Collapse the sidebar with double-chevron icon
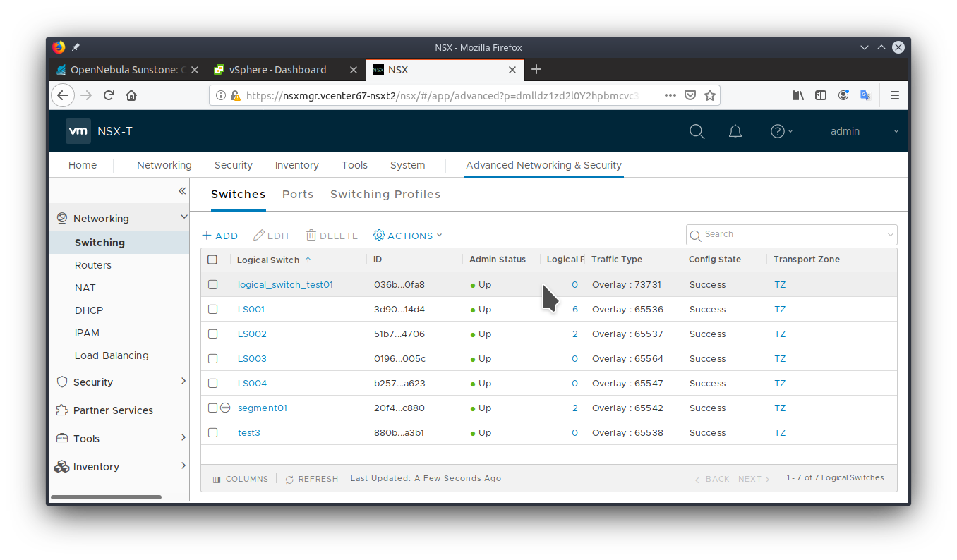957x560 pixels. (182, 191)
